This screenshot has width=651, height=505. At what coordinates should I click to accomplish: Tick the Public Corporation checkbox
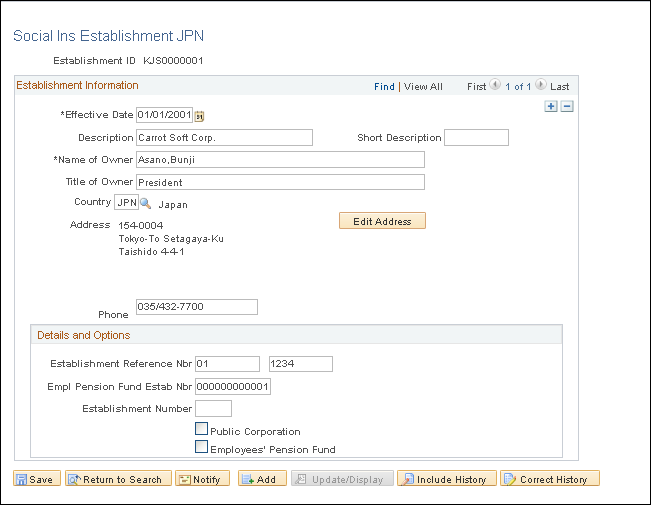[201, 429]
